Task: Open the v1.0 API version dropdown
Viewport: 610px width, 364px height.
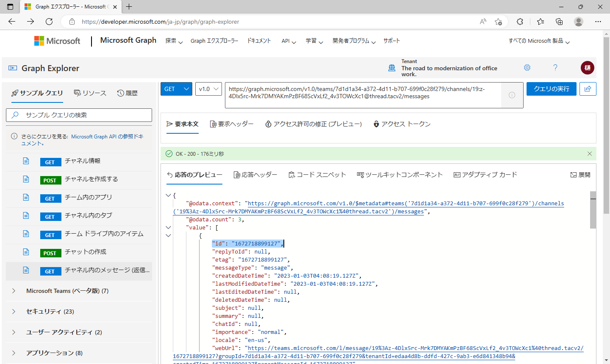Action: [x=208, y=89]
